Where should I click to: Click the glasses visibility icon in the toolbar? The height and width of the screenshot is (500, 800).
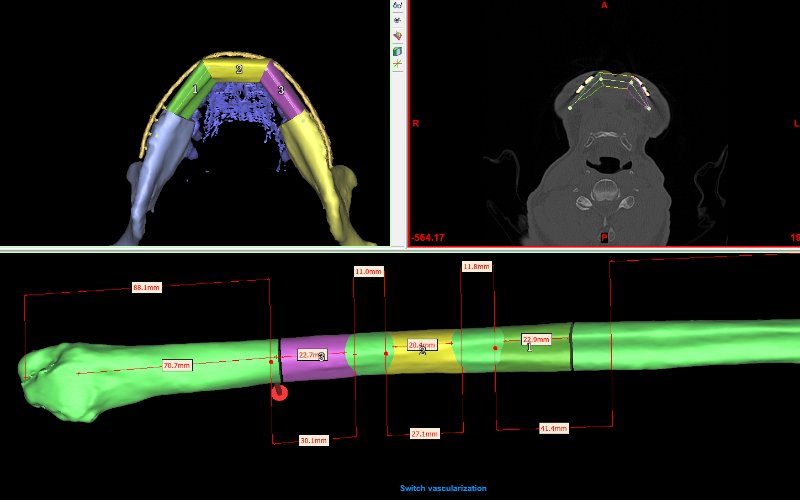coord(398,6)
